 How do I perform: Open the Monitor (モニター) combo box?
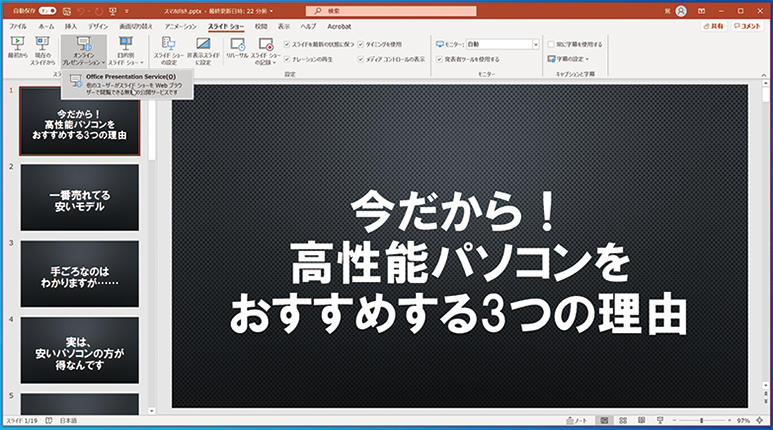click(502, 44)
